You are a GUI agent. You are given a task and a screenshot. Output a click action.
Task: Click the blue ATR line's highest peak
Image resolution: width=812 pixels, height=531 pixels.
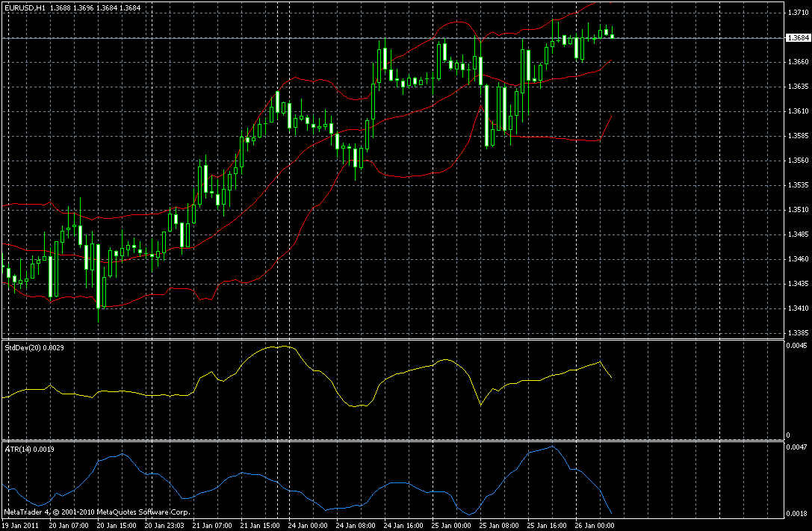pyautogui.click(x=552, y=446)
